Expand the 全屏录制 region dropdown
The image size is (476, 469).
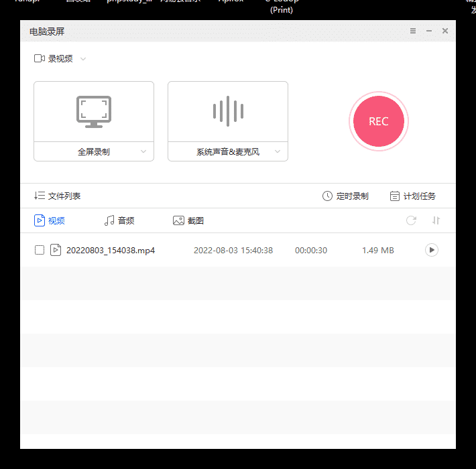coord(143,151)
